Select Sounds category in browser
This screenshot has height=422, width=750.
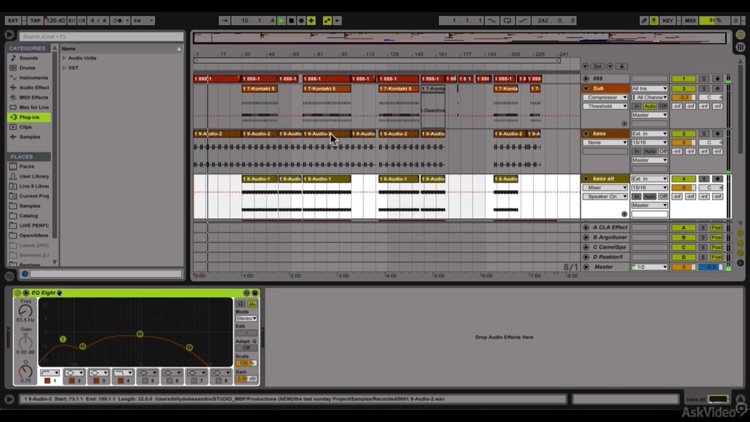(28, 58)
